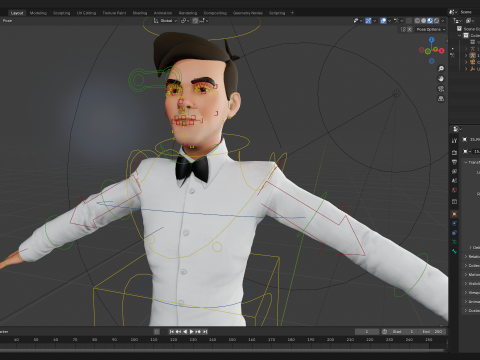480x360 pixels.
Task: Switch to the Scripting workspace tab
Action: [277, 13]
